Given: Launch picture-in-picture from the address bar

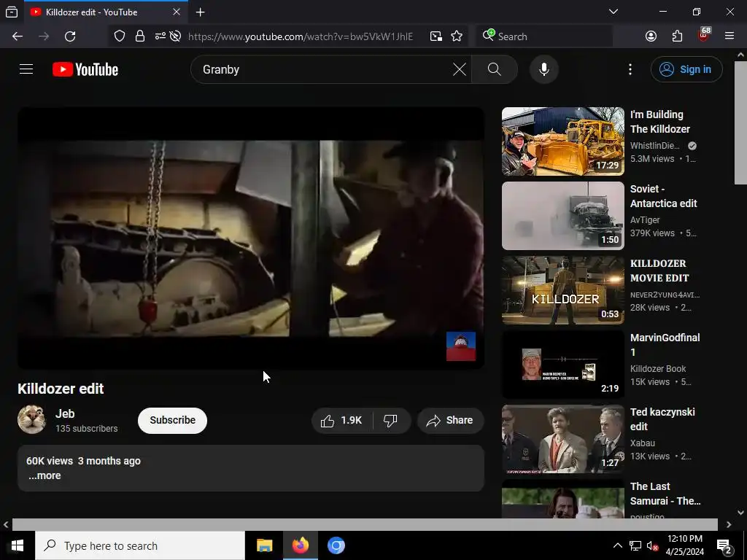Looking at the screenshot, I should pos(436,36).
